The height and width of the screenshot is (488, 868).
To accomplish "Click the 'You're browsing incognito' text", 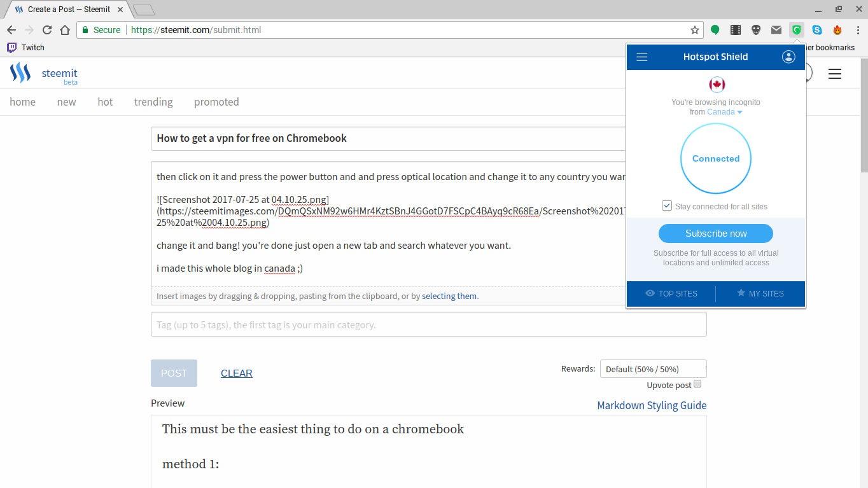I will [x=716, y=102].
